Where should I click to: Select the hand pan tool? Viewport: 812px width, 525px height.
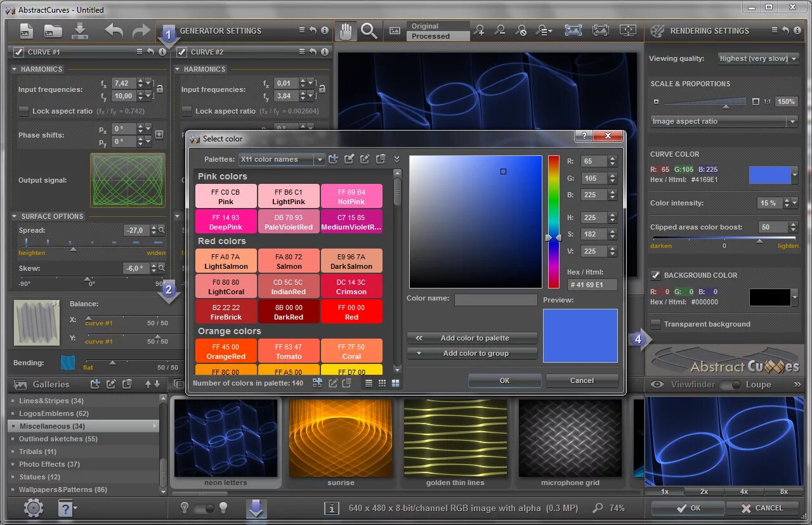(x=346, y=31)
